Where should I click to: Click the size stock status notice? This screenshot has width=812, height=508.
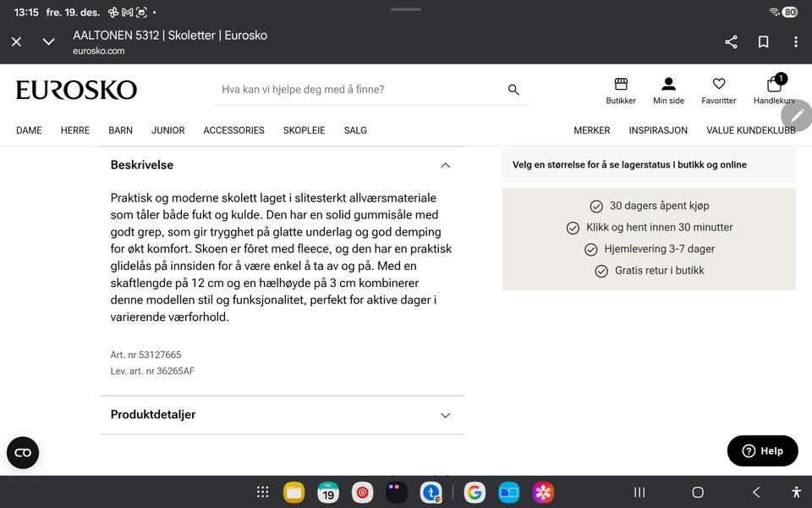tap(649, 165)
